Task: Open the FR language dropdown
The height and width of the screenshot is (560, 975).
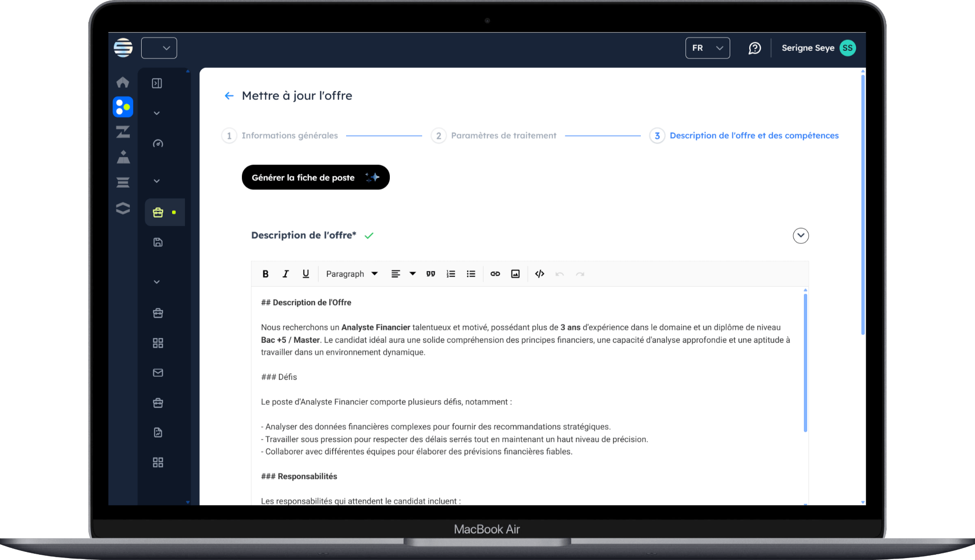Action: coord(707,48)
